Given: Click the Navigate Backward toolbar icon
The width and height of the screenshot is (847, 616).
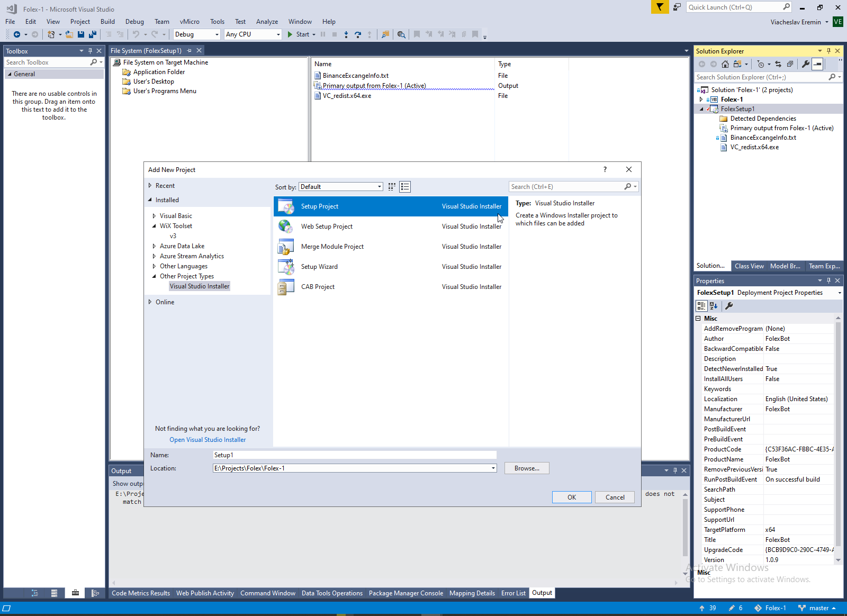Looking at the screenshot, I should tap(17, 34).
